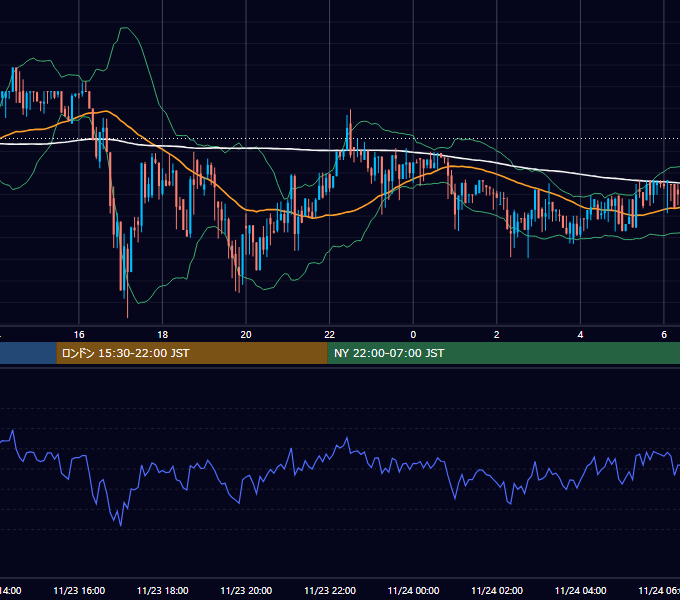Select the 6 hour axis label
680x600 pixels.
point(664,335)
